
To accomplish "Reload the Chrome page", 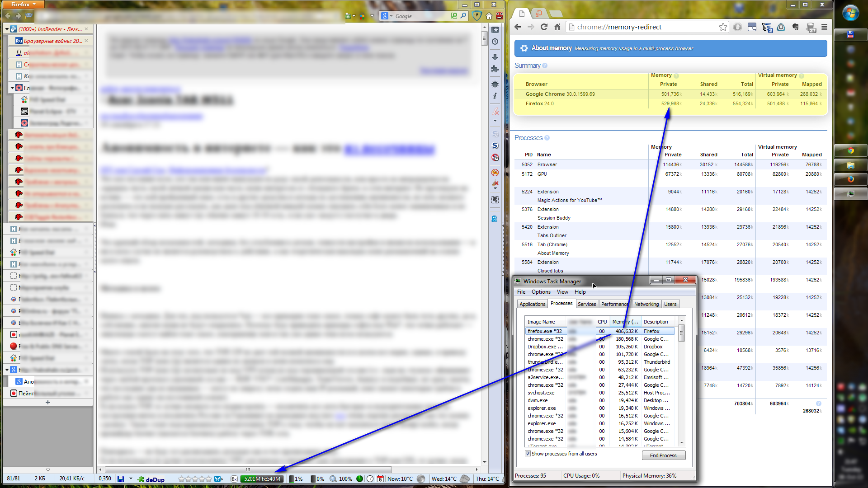I will (544, 27).
